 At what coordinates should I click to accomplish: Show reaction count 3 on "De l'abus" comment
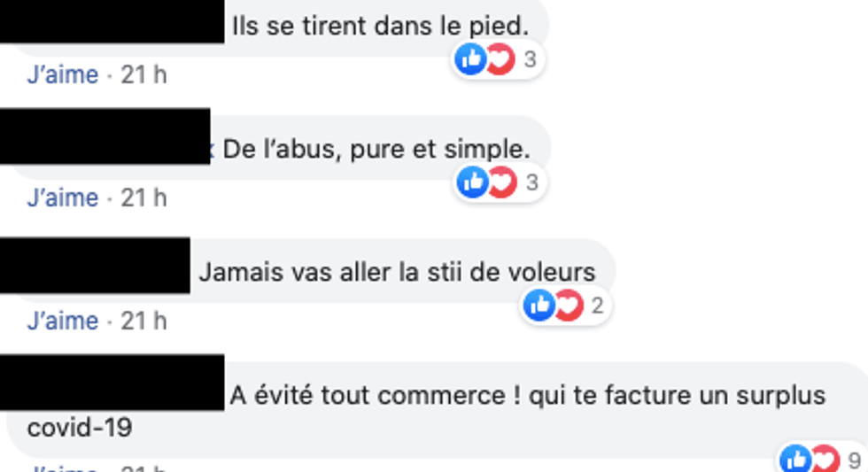tap(531, 182)
